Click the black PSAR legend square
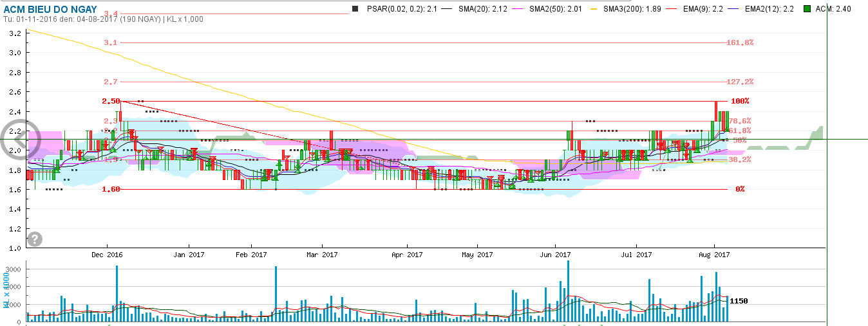Viewport: 868px width, 326px height. (x=354, y=9)
